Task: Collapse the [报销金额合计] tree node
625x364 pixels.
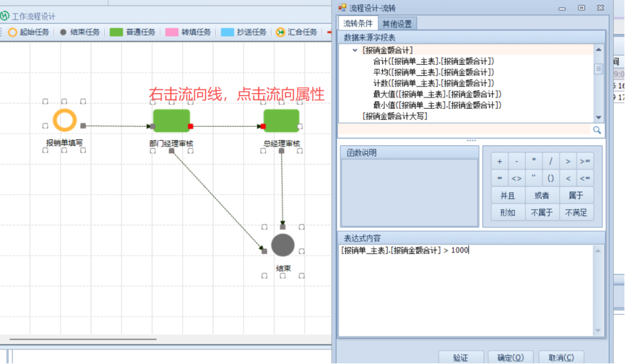Action: (355, 50)
